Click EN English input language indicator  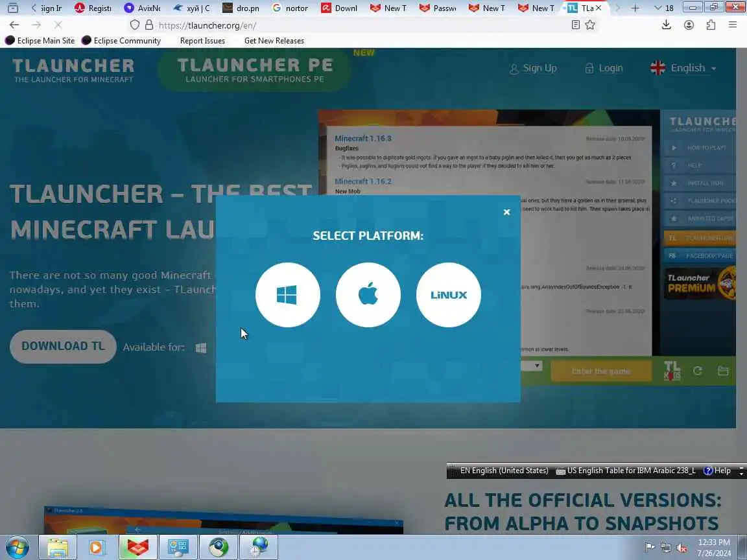pos(504,471)
